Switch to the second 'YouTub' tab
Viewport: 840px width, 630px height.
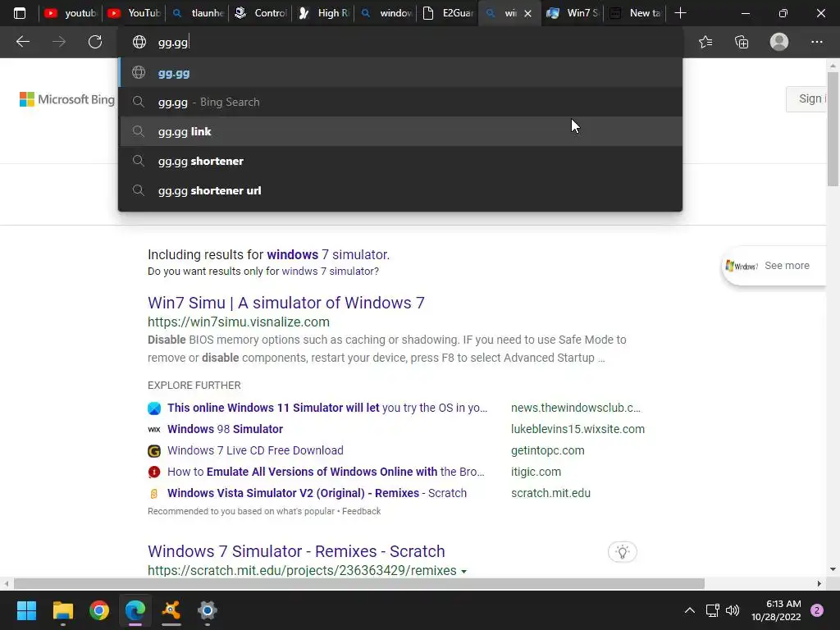[x=134, y=13]
